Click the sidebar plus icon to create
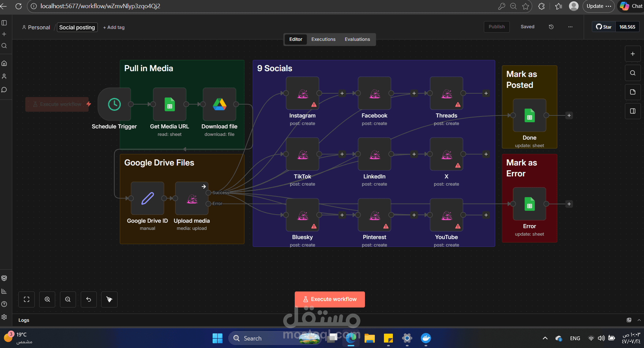The width and height of the screenshot is (644, 348). point(4,34)
